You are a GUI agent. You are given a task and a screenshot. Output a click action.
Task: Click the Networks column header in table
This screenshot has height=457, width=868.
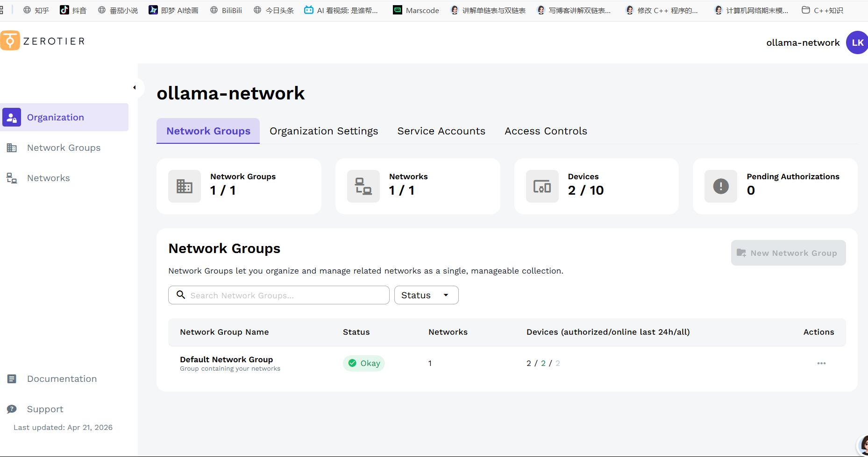point(448,332)
